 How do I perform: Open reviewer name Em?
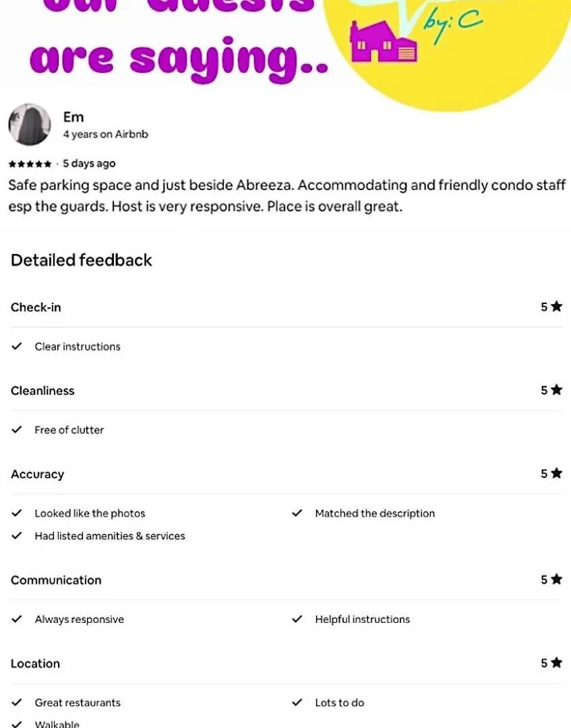pyautogui.click(x=73, y=117)
